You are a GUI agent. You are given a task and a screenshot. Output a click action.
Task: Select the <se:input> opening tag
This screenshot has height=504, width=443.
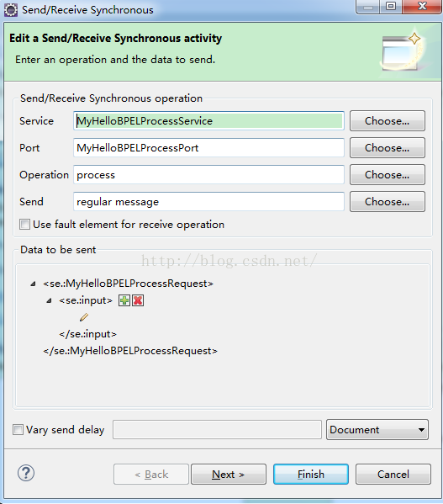[x=86, y=300]
